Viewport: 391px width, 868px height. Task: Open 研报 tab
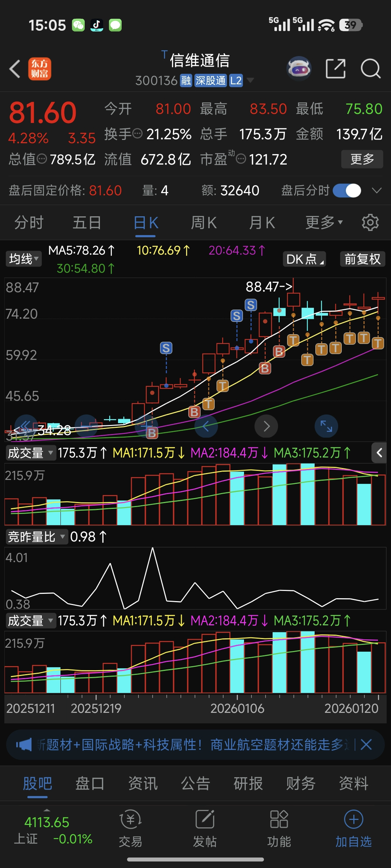click(x=248, y=783)
